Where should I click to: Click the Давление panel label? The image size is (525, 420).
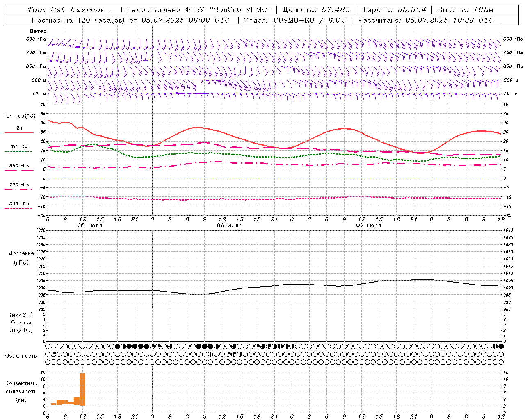(21, 253)
